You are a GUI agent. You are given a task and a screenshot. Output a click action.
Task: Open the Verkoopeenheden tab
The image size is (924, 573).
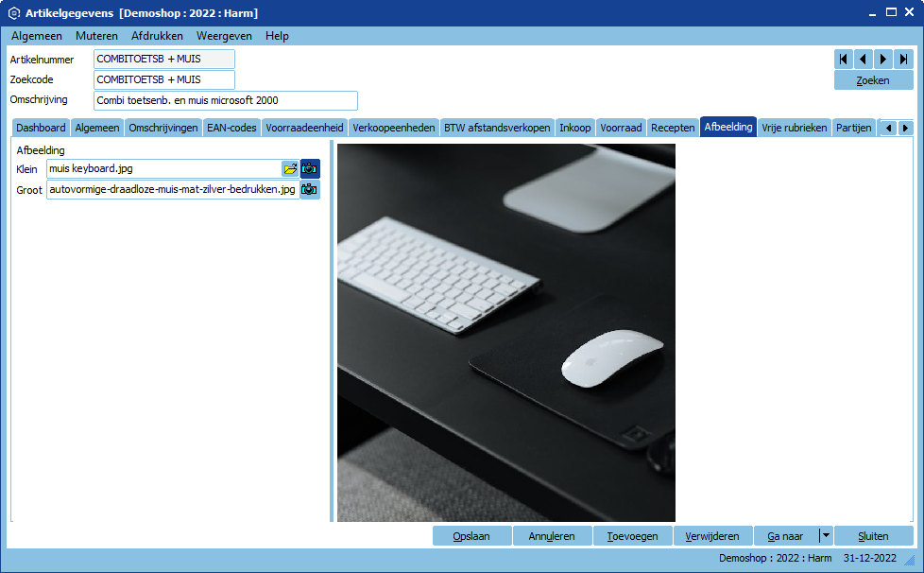[x=394, y=128]
